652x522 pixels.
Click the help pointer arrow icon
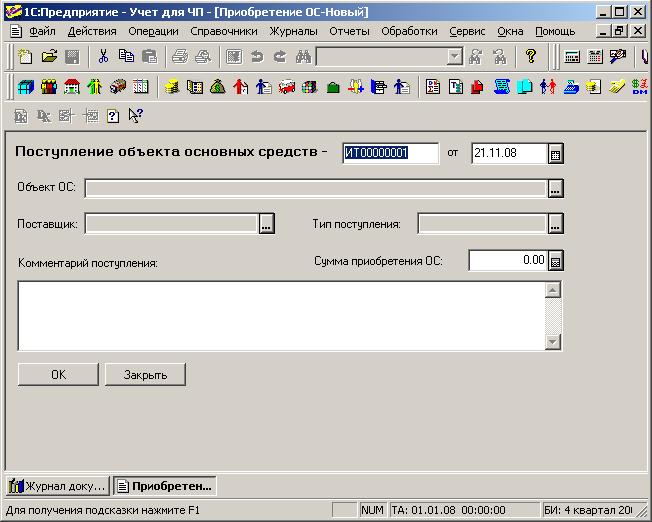pyautogui.click(x=136, y=116)
